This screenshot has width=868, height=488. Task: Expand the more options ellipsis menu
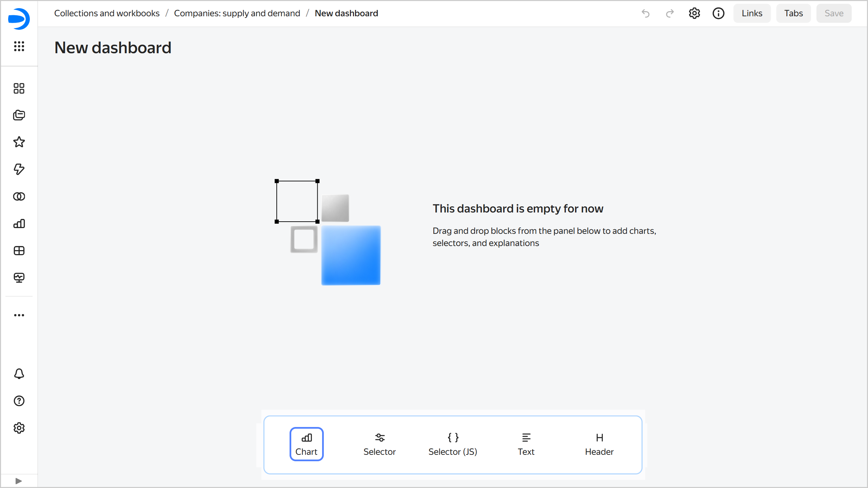pyautogui.click(x=19, y=315)
